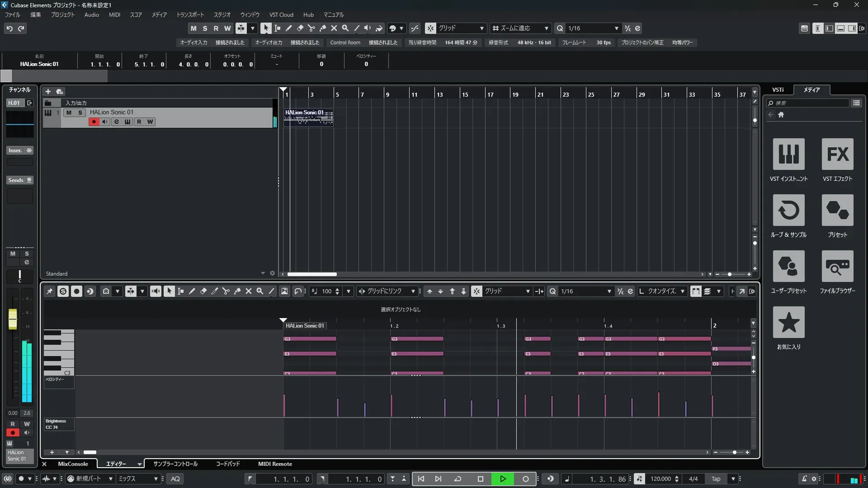This screenshot has width=868, height=488.
Task: Mute the HALion Sonic 01 track
Action: (69, 113)
